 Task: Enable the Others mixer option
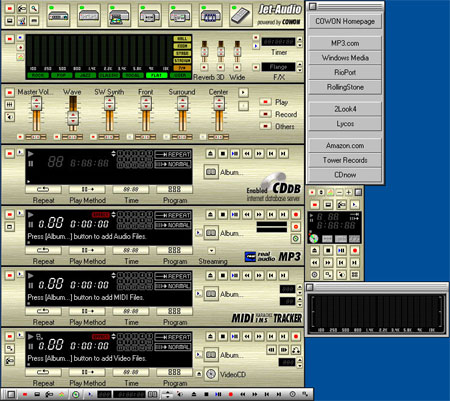[x=265, y=126]
